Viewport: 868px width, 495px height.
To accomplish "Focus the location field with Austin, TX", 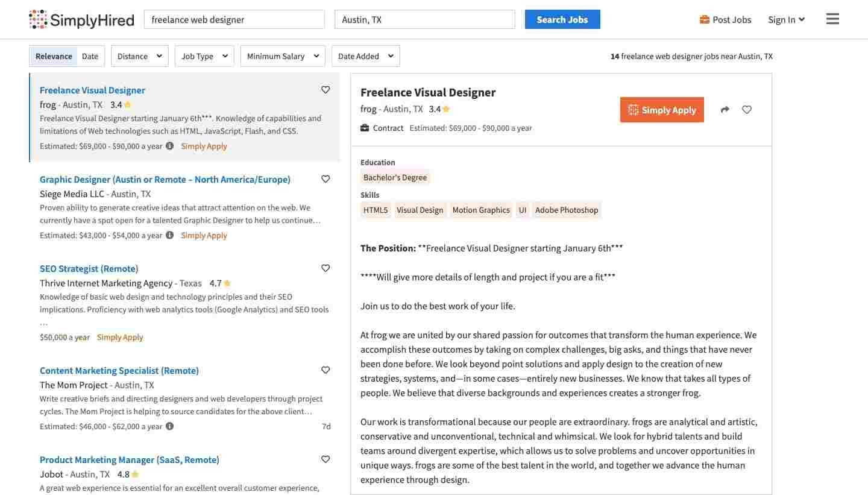I will [425, 19].
